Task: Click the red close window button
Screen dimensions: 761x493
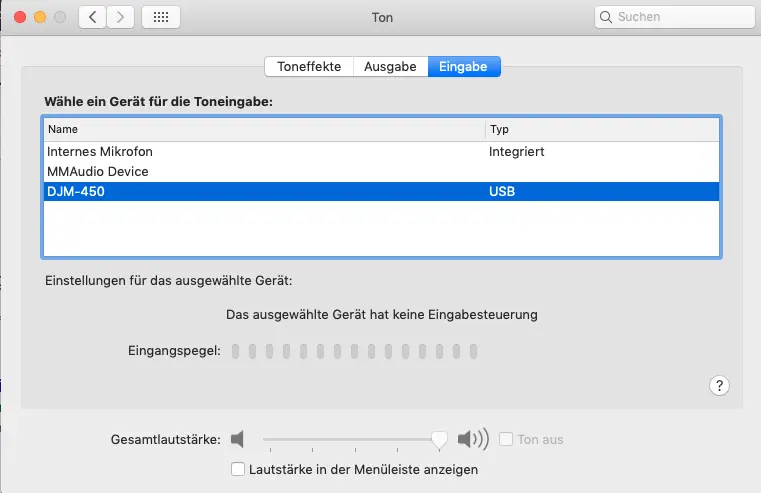Action: 20,18
